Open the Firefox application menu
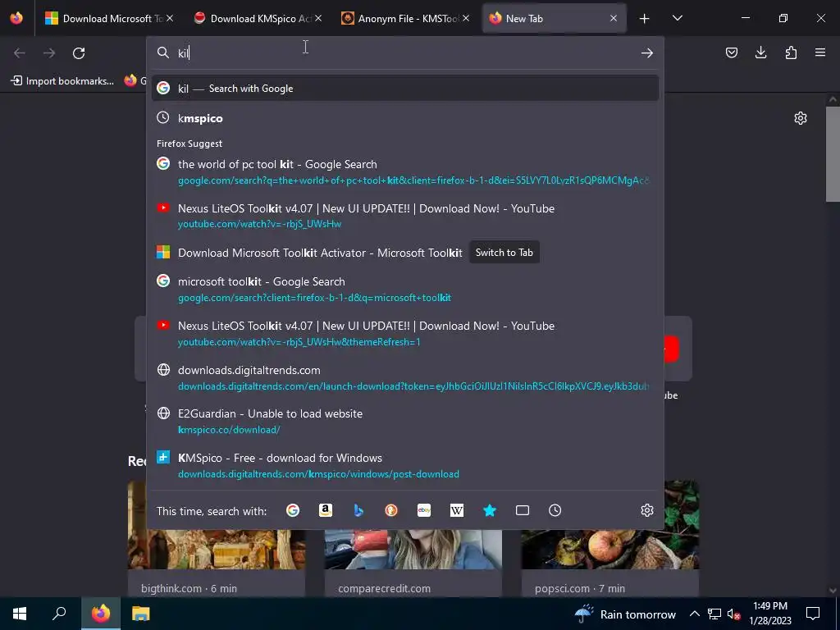 pos(820,52)
